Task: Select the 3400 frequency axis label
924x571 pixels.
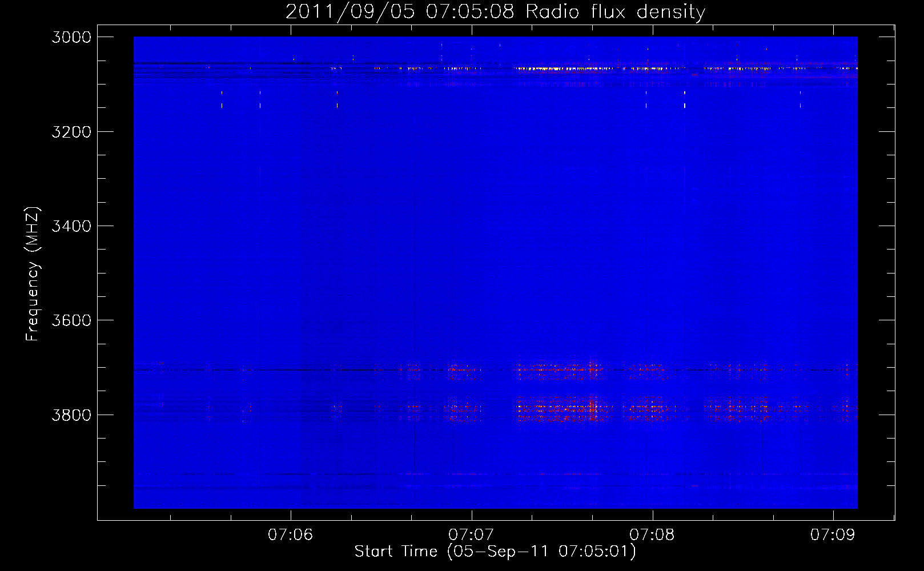Action: [71, 226]
